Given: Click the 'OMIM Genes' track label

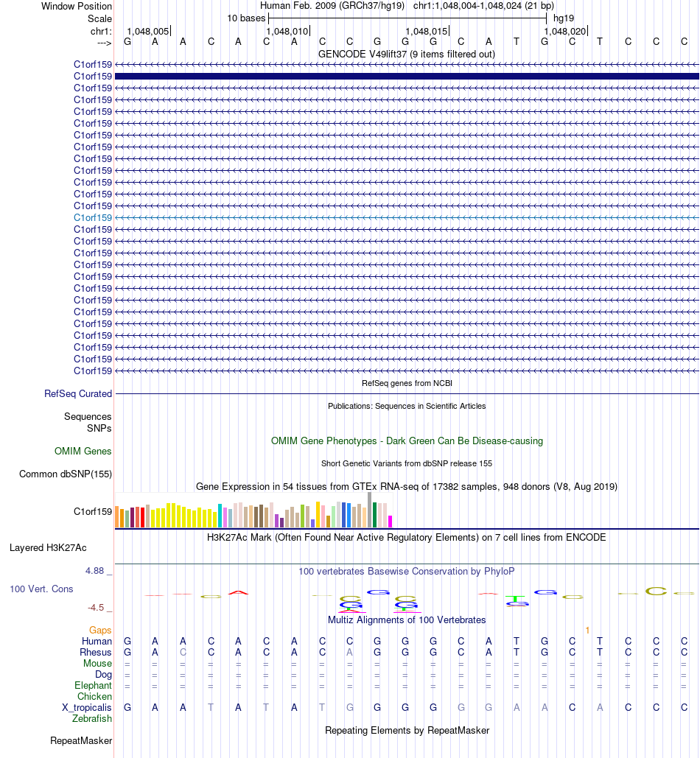Looking at the screenshot, I should pos(83,451).
